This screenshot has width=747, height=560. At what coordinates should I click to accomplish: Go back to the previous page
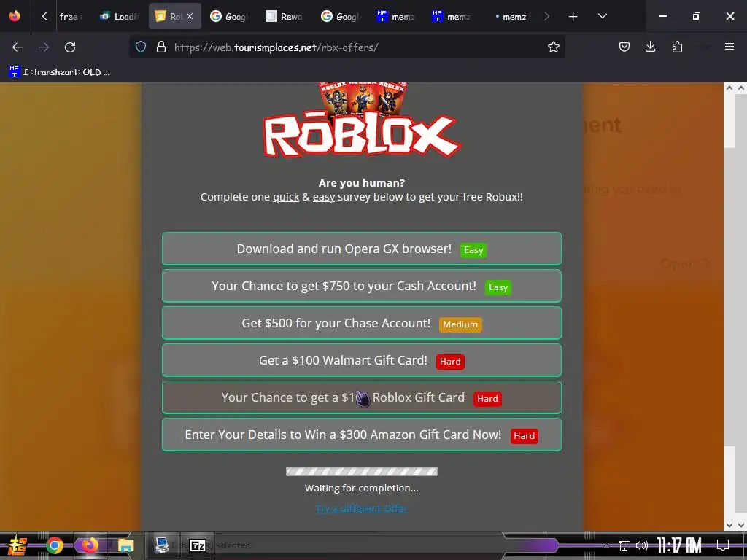(x=18, y=47)
